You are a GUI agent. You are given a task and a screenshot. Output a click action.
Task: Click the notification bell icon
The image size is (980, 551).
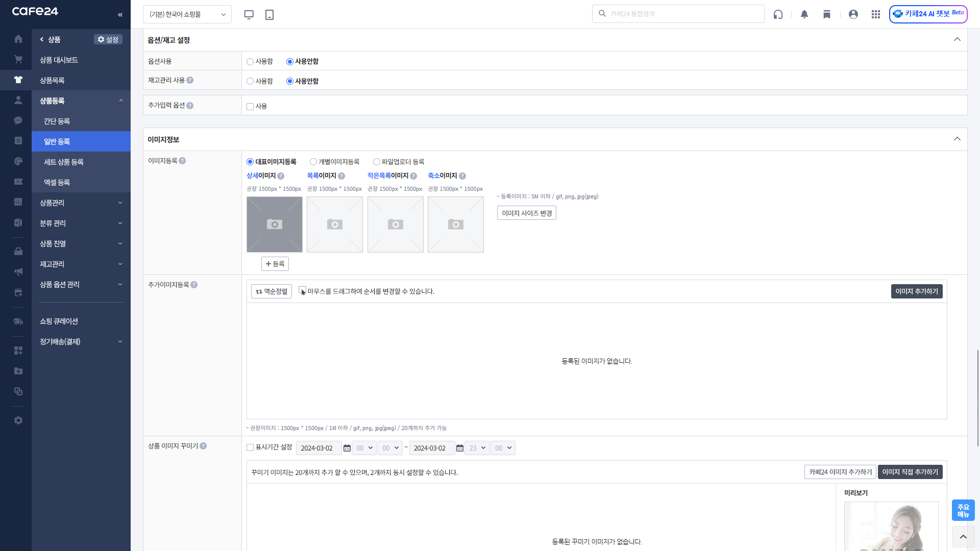(x=804, y=14)
